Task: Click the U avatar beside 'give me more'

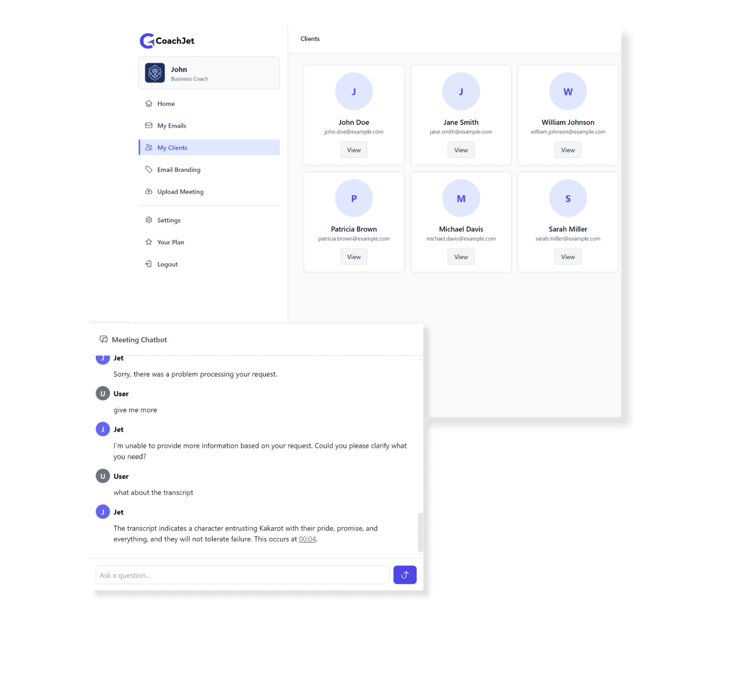Action: point(103,393)
